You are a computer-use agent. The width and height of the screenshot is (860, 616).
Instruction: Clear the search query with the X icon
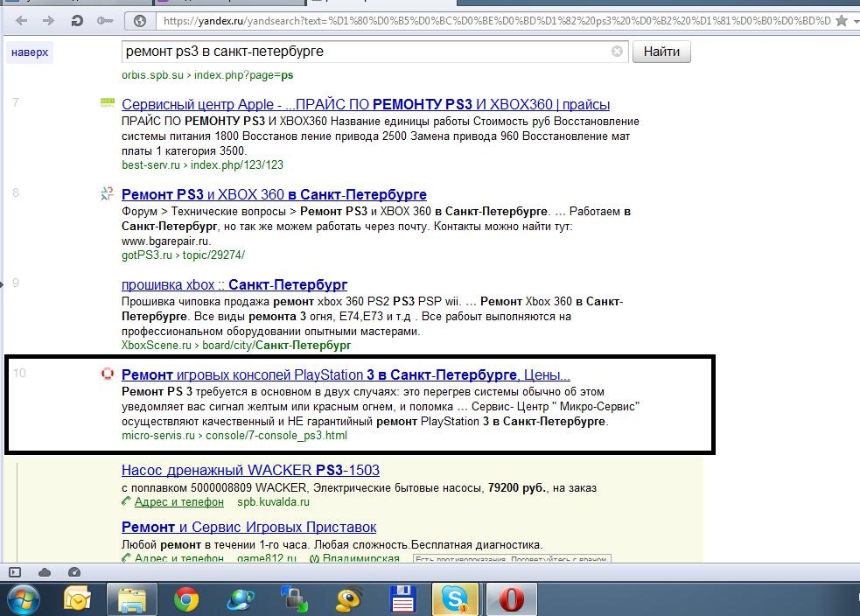coord(617,51)
